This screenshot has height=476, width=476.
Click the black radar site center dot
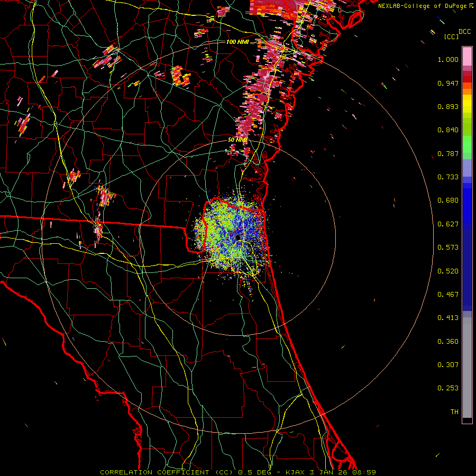pyautogui.click(x=238, y=237)
